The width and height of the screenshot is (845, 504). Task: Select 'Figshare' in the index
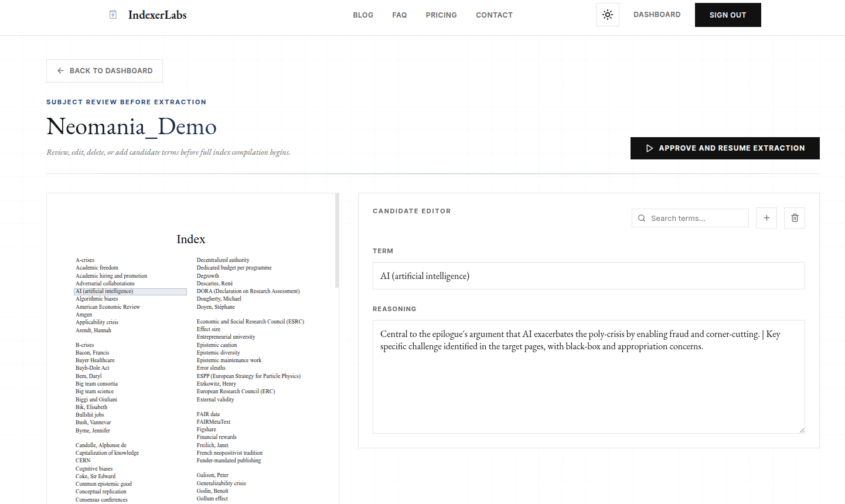click(206, 430)
